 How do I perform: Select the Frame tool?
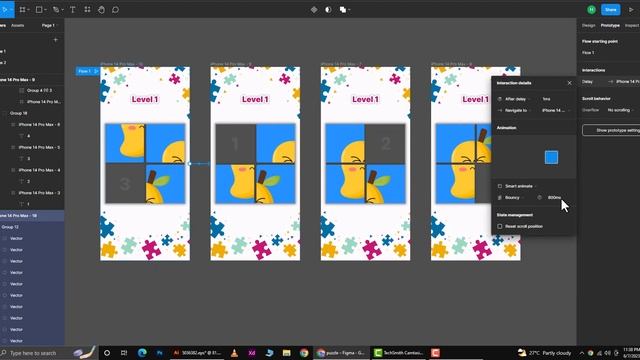click(x=22, y=9)
